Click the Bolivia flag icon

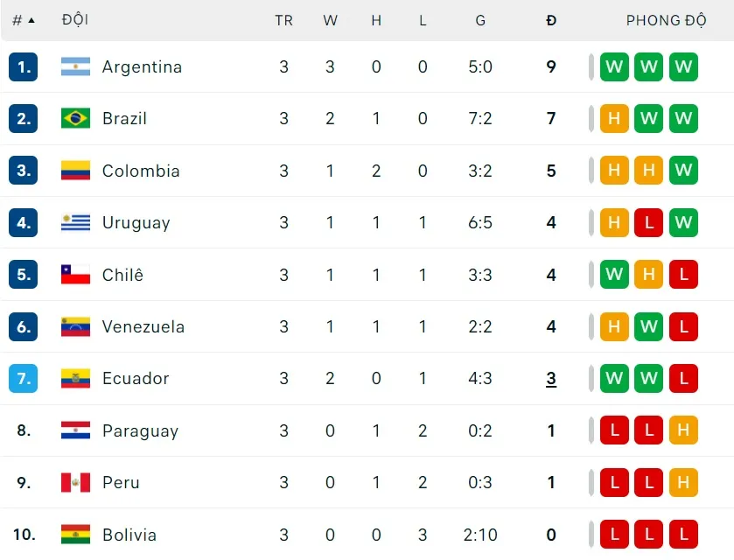coord(75,535)
